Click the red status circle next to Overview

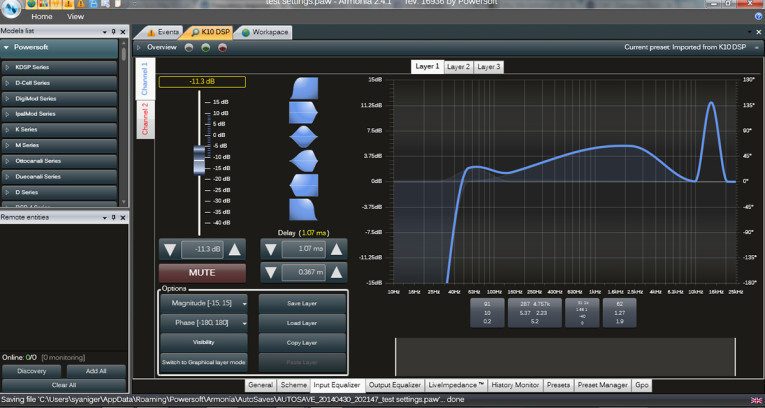click(222, 48)
